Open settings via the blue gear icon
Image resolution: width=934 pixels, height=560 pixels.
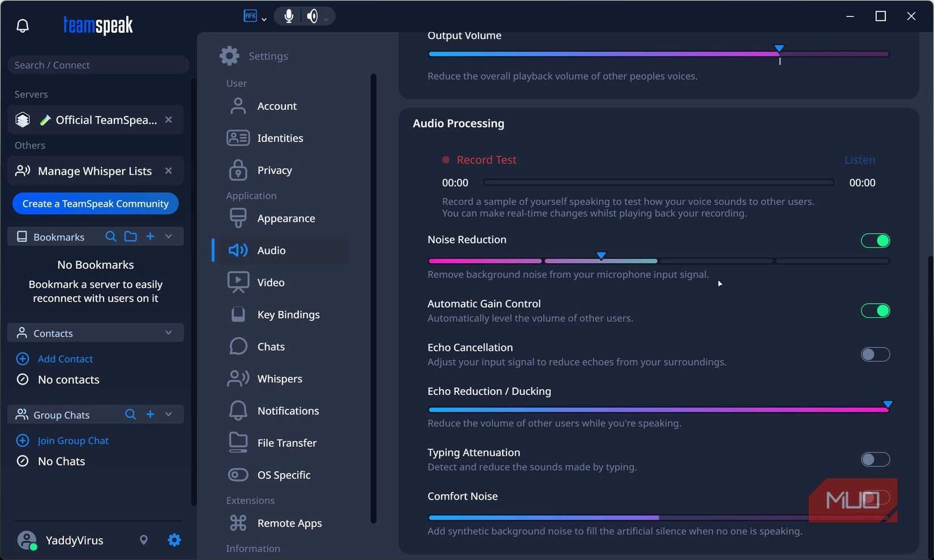pos(174,540)
